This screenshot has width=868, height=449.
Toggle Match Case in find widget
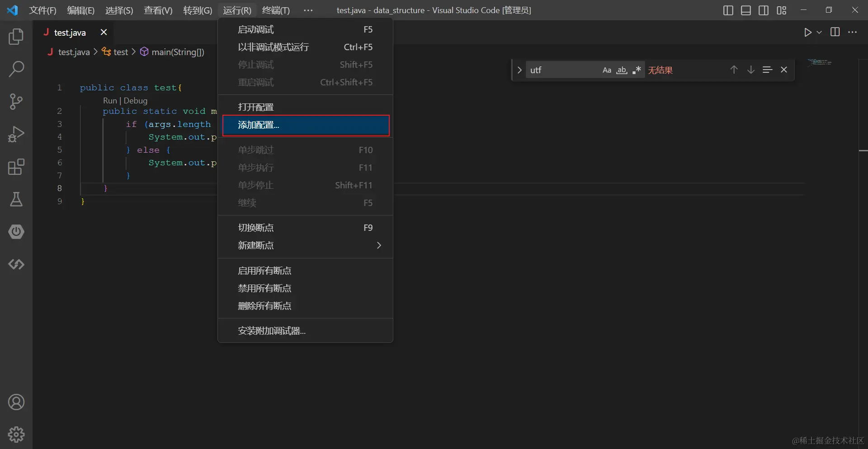tap(607, 70)
